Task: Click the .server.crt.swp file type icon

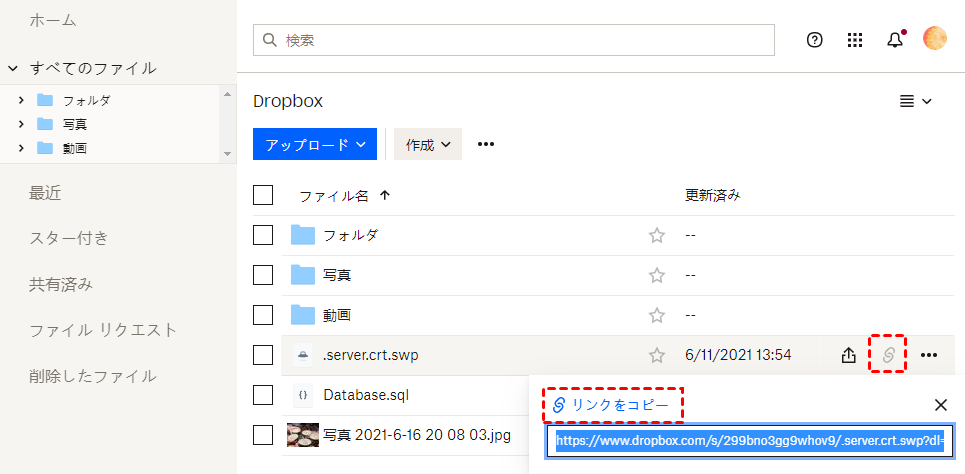Action: [x=302, y=355]
